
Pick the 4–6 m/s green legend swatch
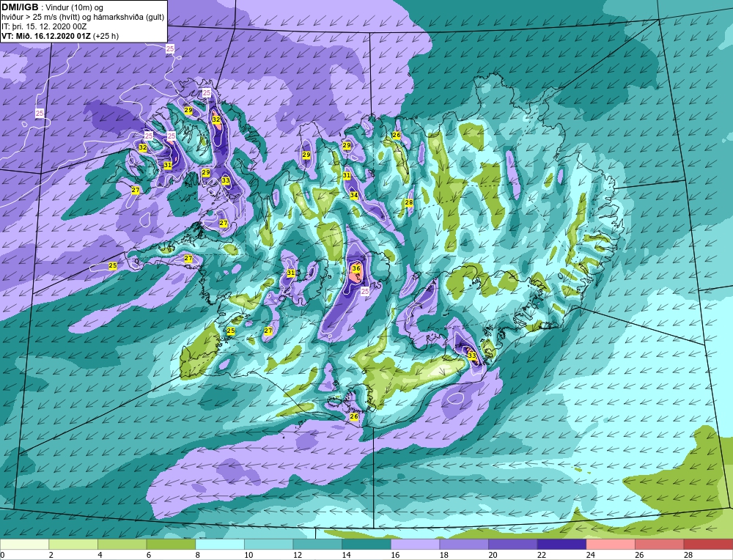[122, 544]
